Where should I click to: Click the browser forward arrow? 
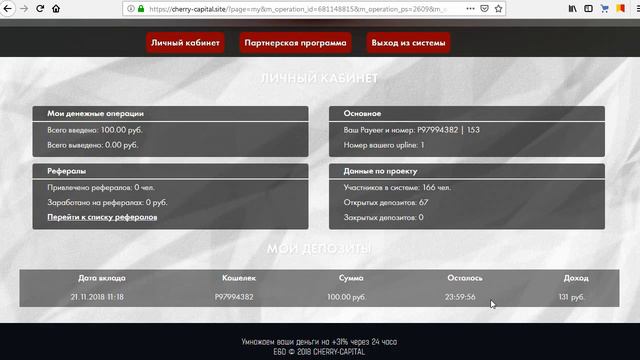click(x=24, y=8)
